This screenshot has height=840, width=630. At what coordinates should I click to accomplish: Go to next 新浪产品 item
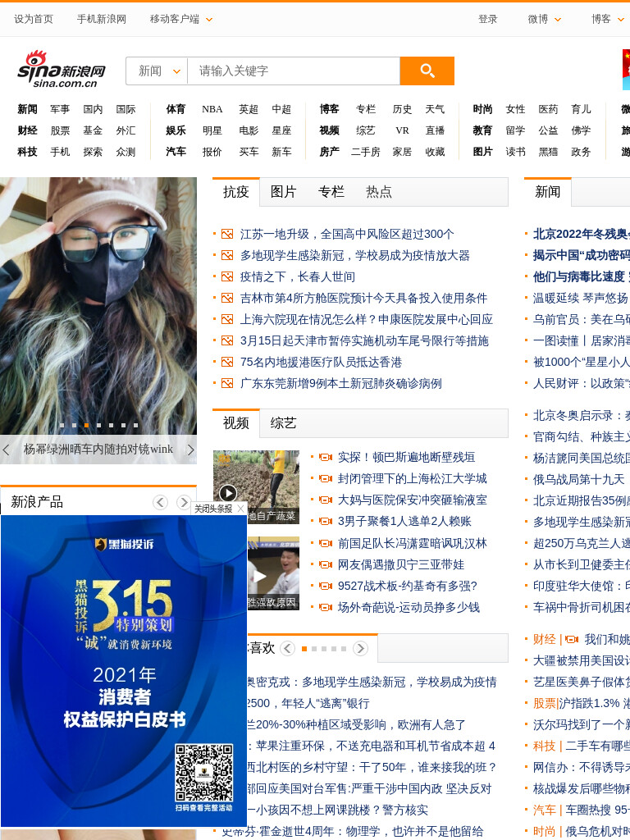pos(183,502)
